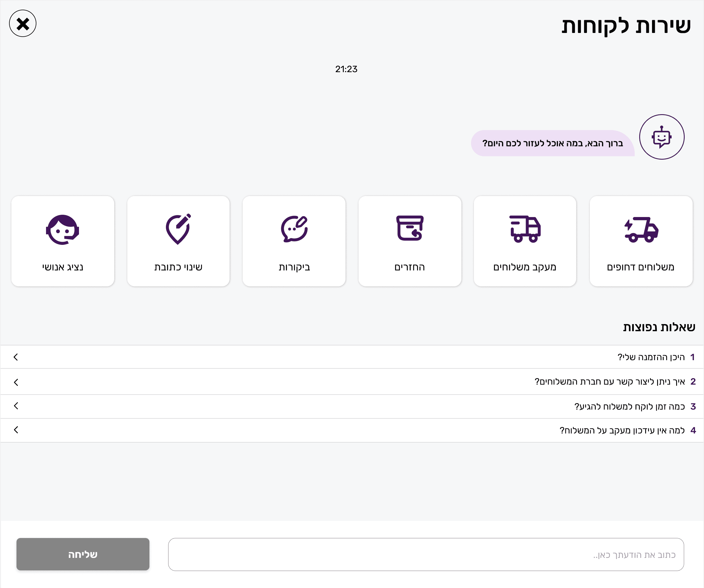Open shipment tracking truck icon (מעקב משלוחים)
Viewport: 704px width, 588px height.
[525, 229]
